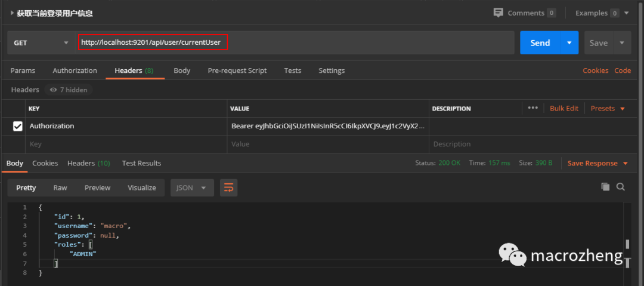The width and height of the screenshot is (644, 286).
Task: Copy response body with copy icon
Action: pyautogui.click(x=605, y=187)
